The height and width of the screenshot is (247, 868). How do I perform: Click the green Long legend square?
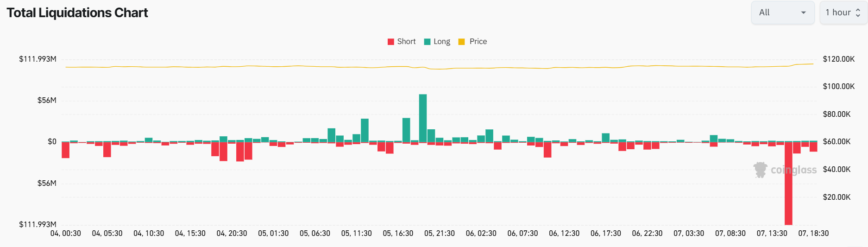[427, 42]
